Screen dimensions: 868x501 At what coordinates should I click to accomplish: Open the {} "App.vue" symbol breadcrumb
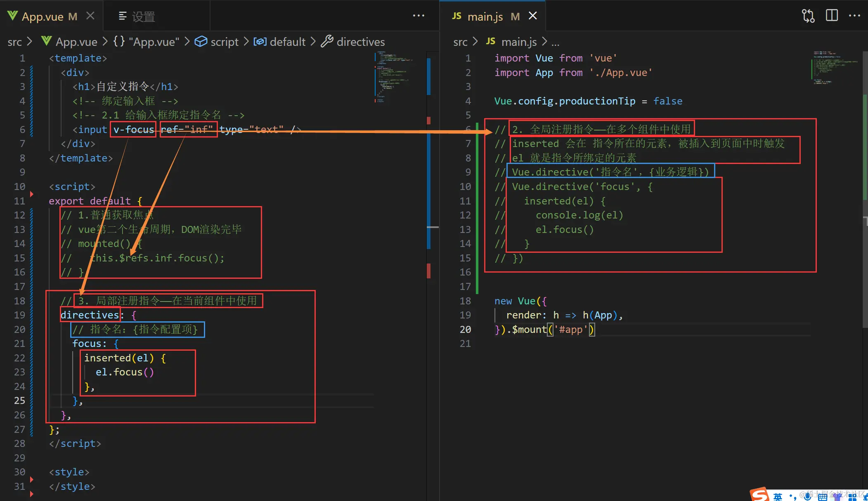146,42
